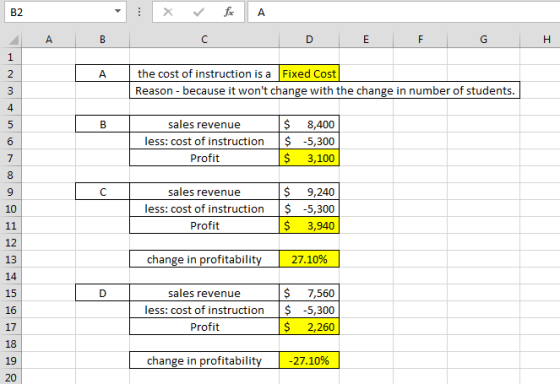This screenshot has width=560, height=384.
Task: Select the yellow $ 3,940 profit cell
Action: click(x=309, y=225)
